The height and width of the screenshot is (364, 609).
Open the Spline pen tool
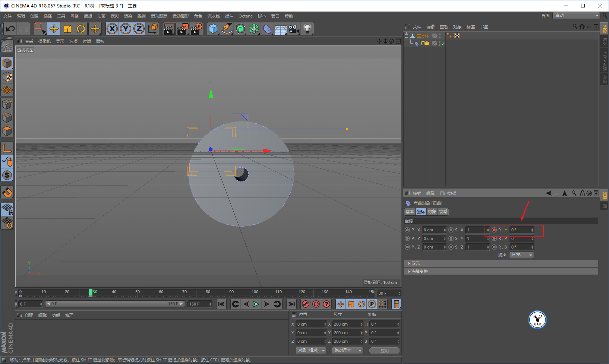(227, 29)
